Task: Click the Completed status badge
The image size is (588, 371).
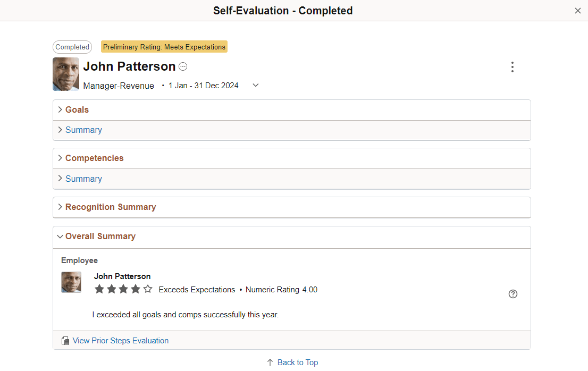Action: 72,47
